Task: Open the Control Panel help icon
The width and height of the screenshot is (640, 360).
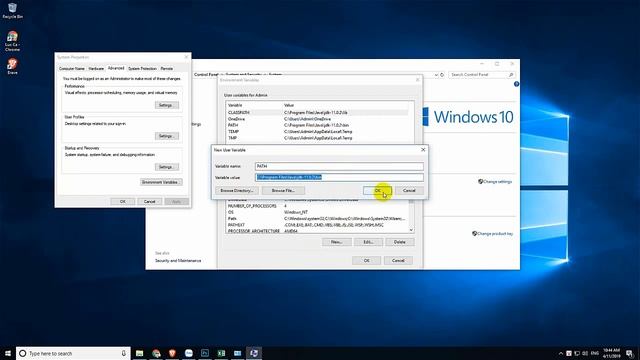Action: pyautogui.click(x=516, y=84)
